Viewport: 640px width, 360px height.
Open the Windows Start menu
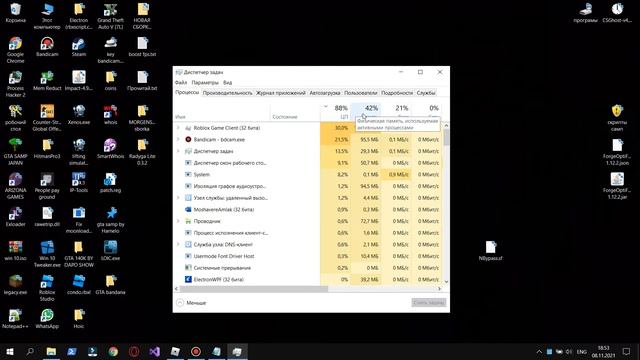pos(10,351)
